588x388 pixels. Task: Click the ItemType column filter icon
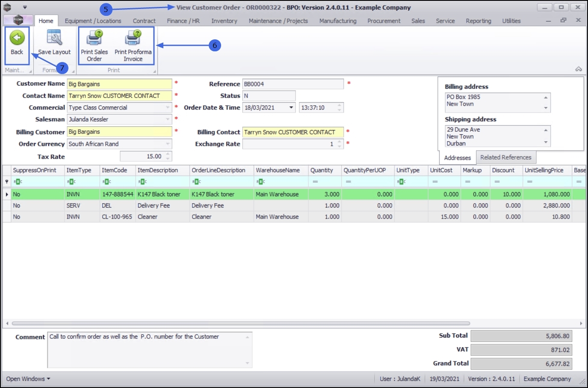(71, 182)
